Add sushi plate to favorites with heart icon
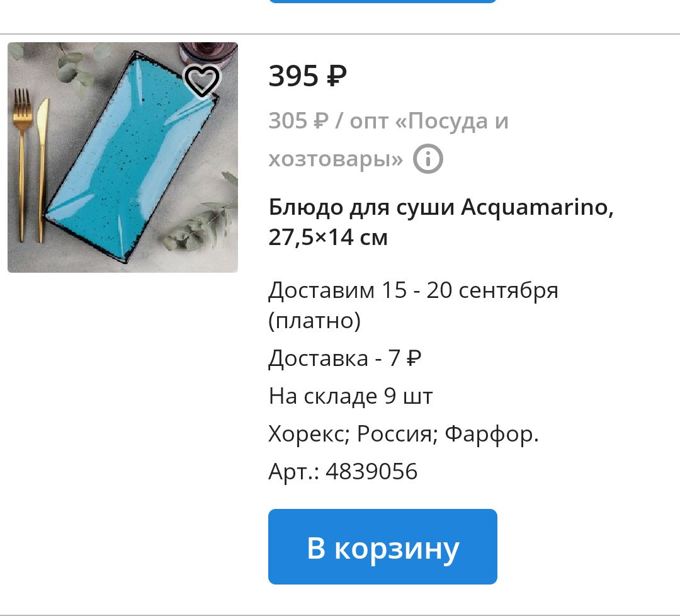Viewport: 680px width, 616px height. (202, 81)
